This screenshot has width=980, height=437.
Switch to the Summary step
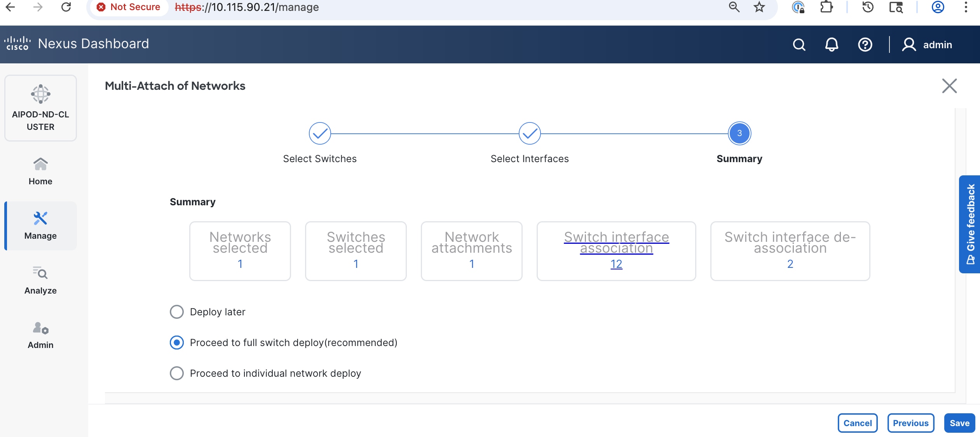[x=739, y=133]
